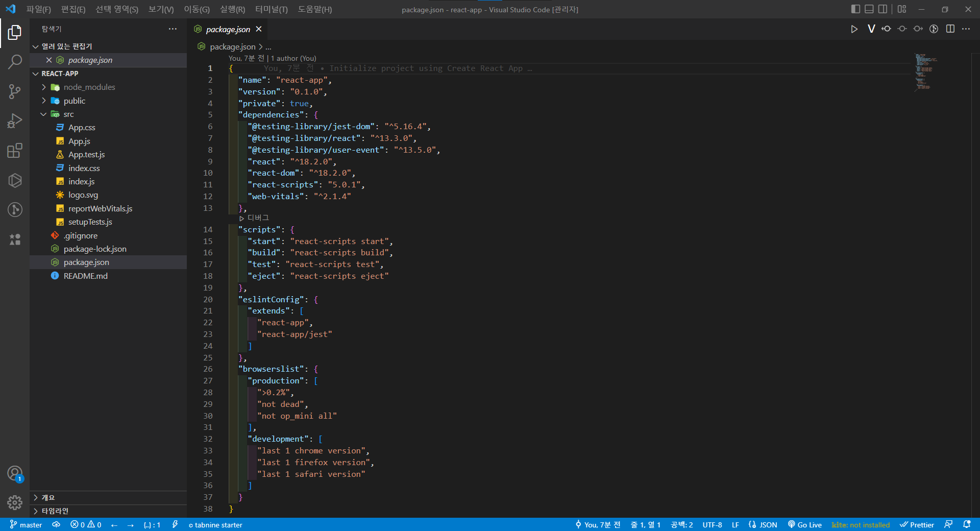Click the 줄 1, 열 1 cursor position
This screenshot has width=980, height=531.
pyautogui.click(x=646, y=525)
